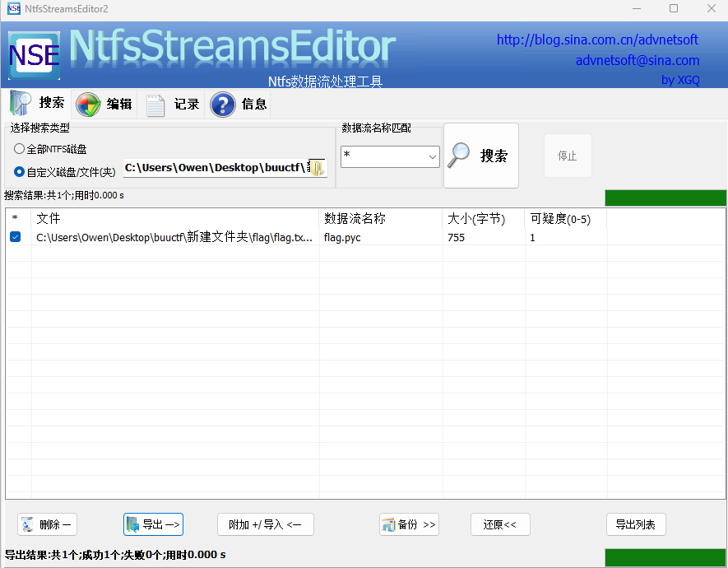Click the green search progress bar
Image resolution: width=728 pixels, height=568 pixels.
665,198
